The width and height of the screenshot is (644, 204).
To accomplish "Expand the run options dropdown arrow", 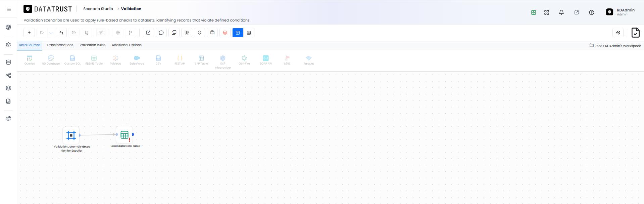I will (51, 33).
